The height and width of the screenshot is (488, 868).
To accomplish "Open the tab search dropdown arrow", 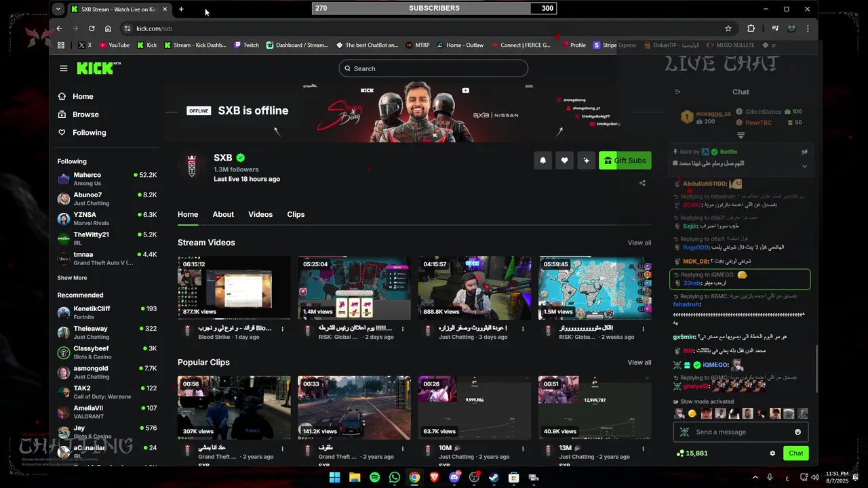I will point(58,9).
